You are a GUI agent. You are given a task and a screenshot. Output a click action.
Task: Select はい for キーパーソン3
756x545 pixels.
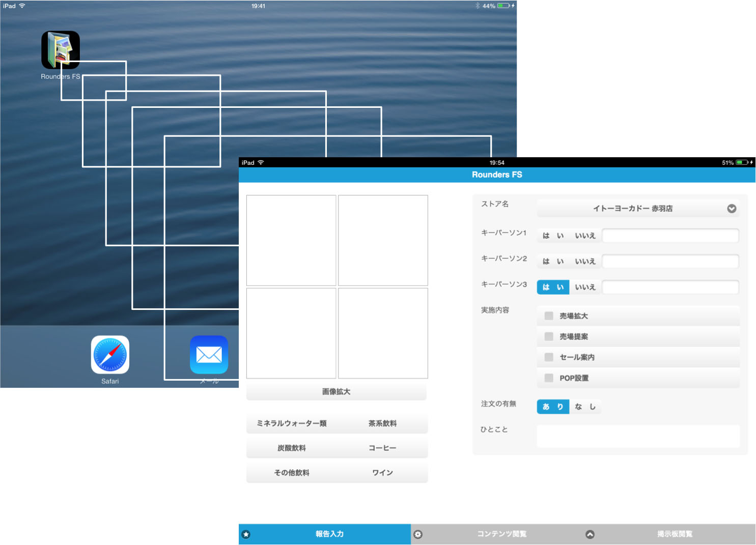pyautogui.click(x=553, y=287)
